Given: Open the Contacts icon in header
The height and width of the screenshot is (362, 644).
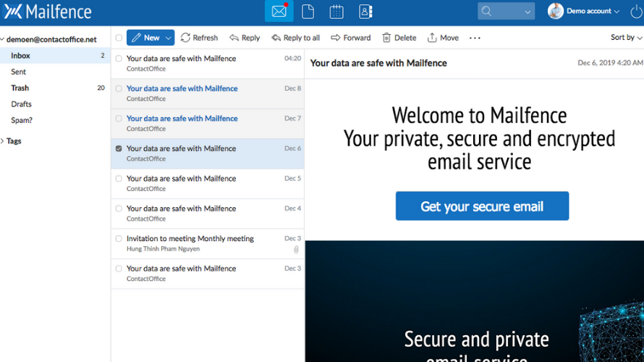Looking at the screenshot, I should pos(365,12).
